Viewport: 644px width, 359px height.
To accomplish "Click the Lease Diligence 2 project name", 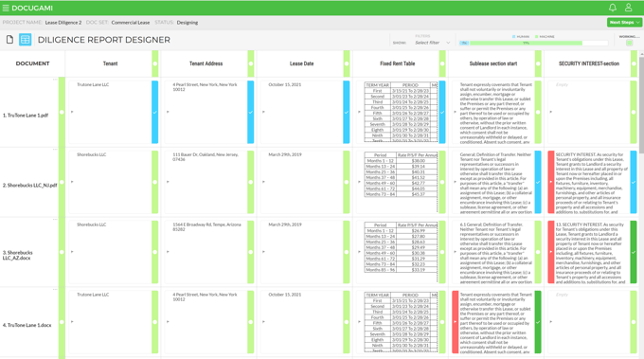I will point(63,23).
